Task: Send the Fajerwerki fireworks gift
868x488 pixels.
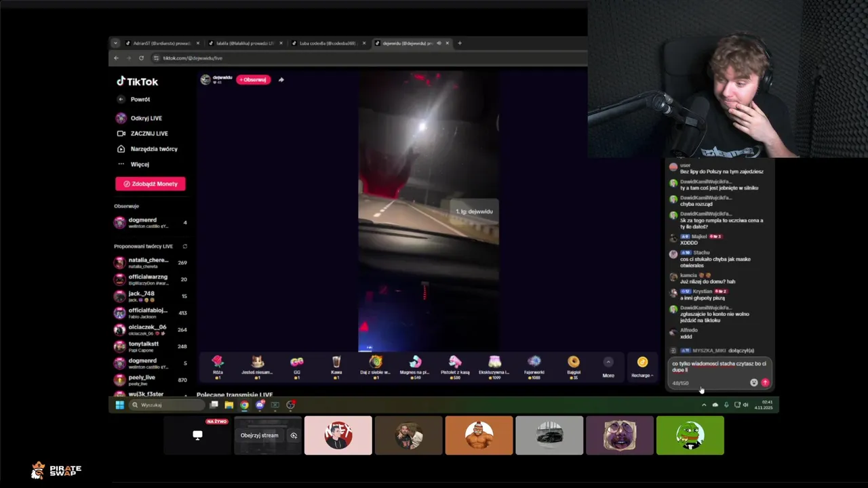Action: point(534,366)
